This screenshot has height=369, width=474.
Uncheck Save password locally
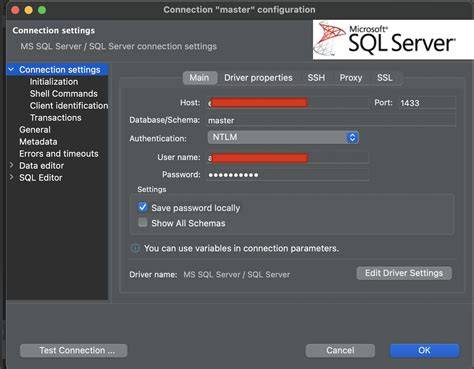tap(143, 207)
